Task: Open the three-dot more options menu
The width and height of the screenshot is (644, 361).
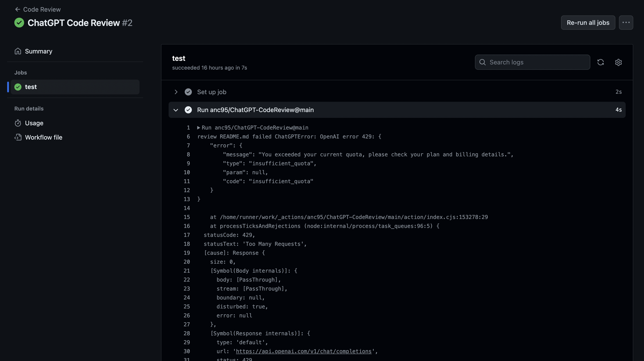Action: click(626, 23)
